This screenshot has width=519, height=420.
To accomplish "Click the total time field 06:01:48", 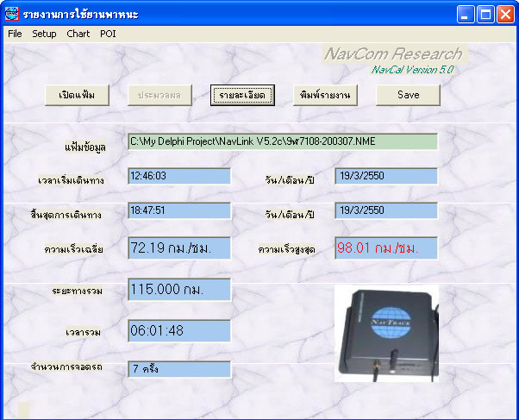I will click(179, 331).
